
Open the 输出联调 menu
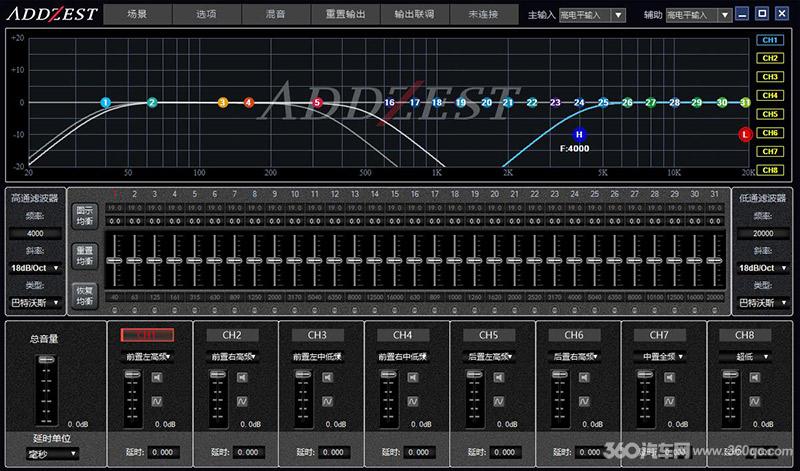tap(415, 14)
